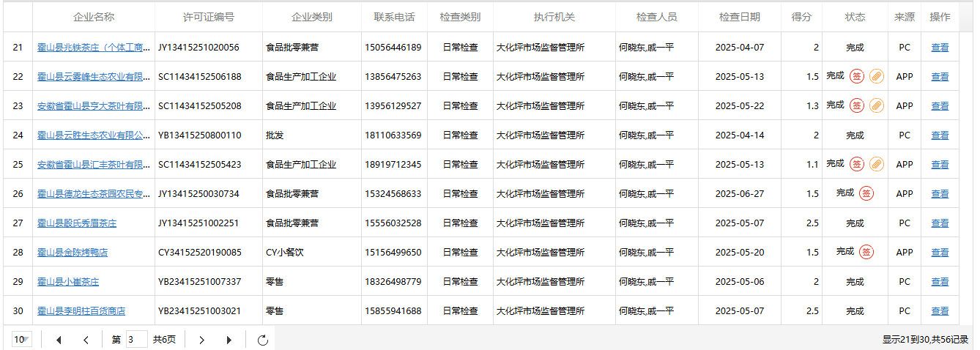Open the 霍山县金陈烤鸭店 company link
Viewport: 980px width, 350px height.
73,253
